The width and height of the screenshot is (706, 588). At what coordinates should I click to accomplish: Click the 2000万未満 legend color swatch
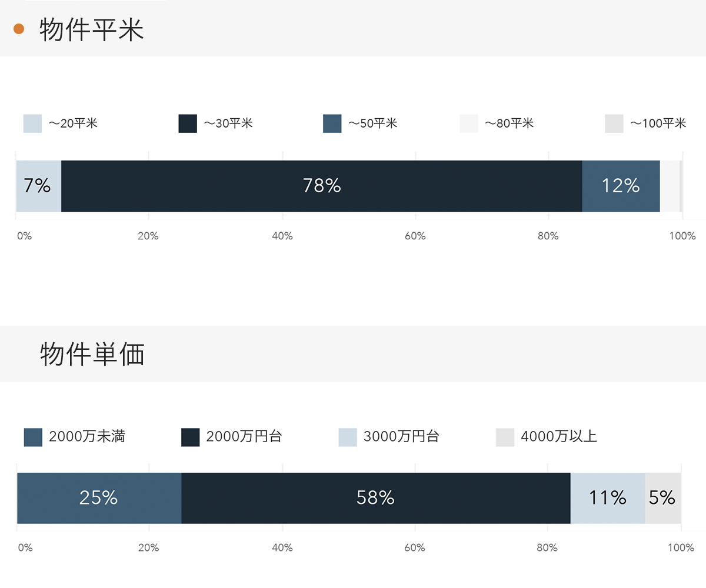pos(33,437)
